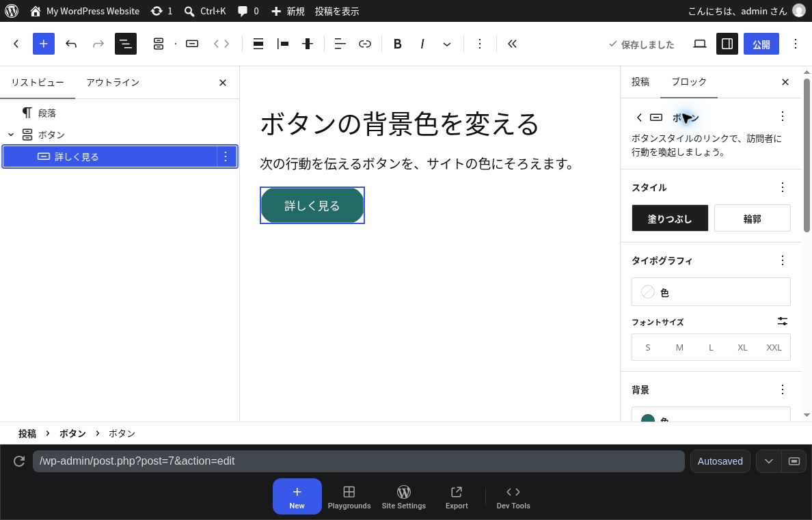Switch to the 投稿 sidebar tab
812x520 pixels.
click(640, 82)
